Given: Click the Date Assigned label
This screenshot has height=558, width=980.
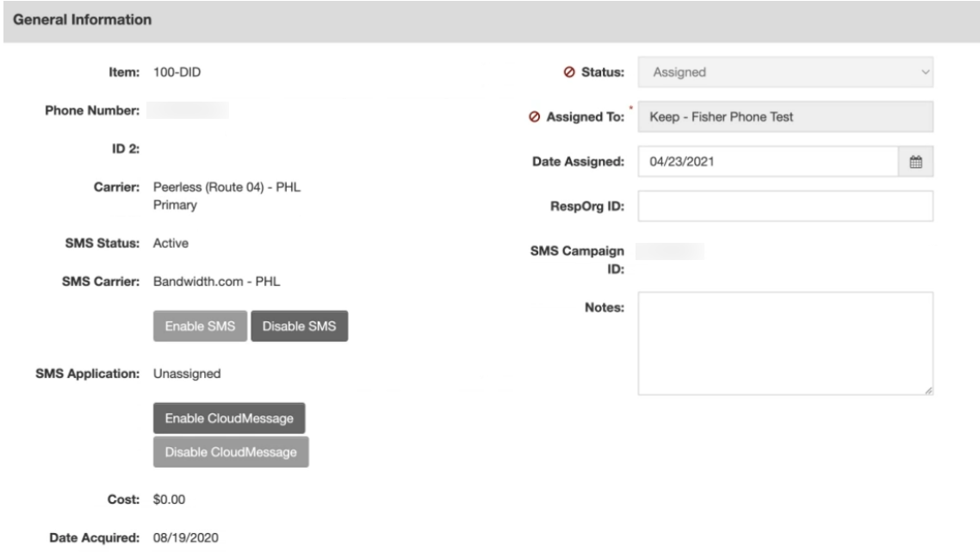Looking at the screenshot, I should pyautogui.click(x=578, y=162).
